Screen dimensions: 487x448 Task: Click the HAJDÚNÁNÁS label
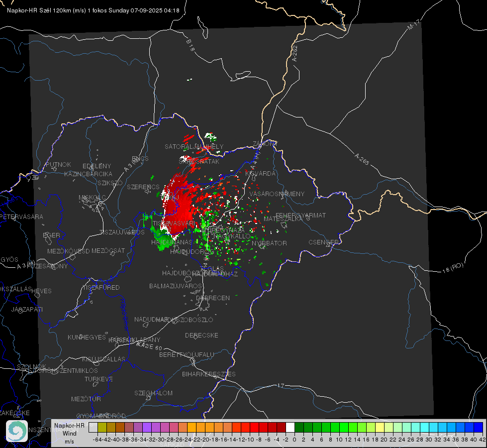click(x=172, y=242)
